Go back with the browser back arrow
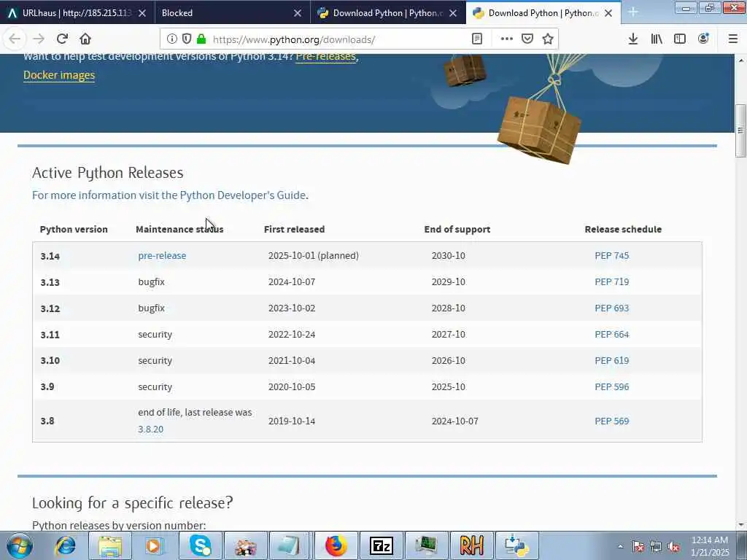 (15, 39)
